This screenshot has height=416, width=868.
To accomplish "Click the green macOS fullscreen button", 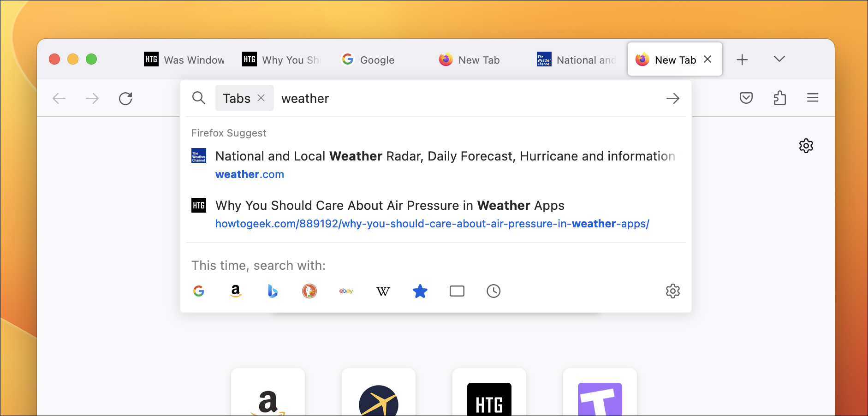I will coord(91,59).
